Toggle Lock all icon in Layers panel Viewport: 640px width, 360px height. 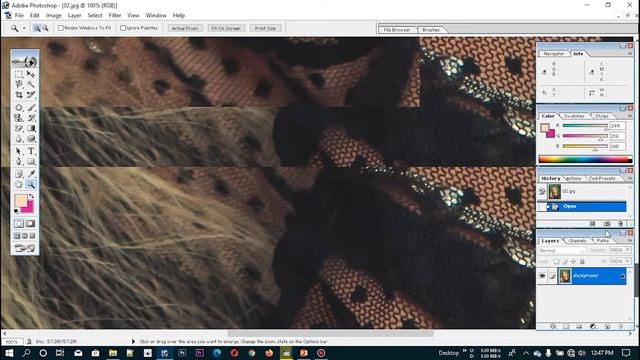click(x=582, y=261)
